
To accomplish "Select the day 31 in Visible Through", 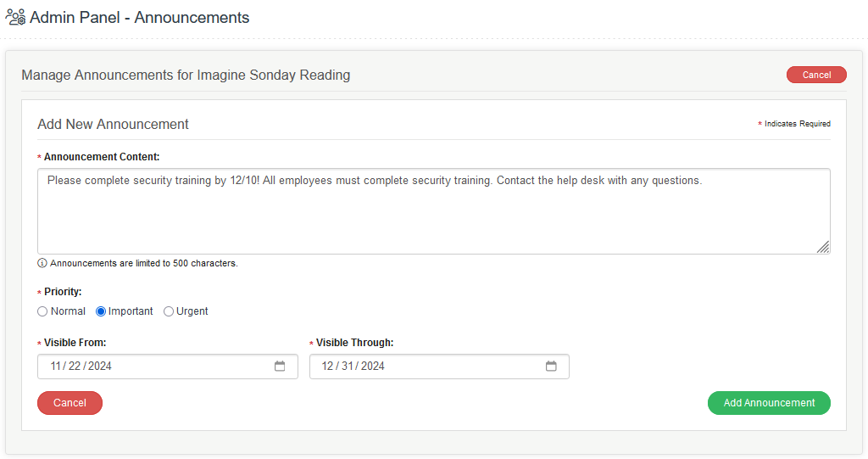I will point(345,367).
